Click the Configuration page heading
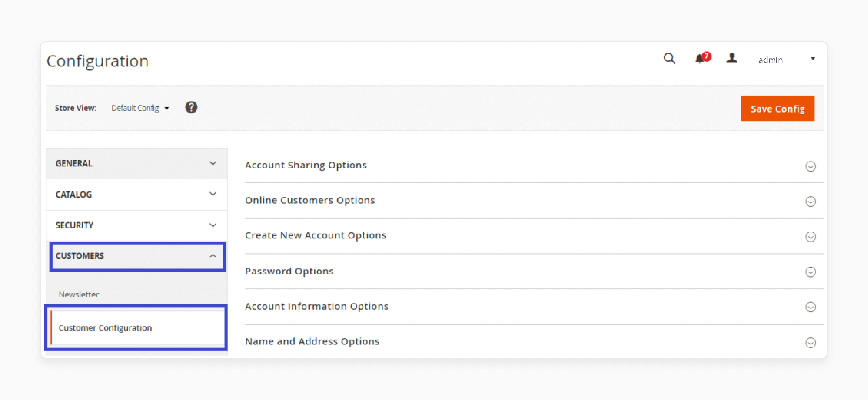The height and width of the screenshot is (400, 868). point(97,61)
